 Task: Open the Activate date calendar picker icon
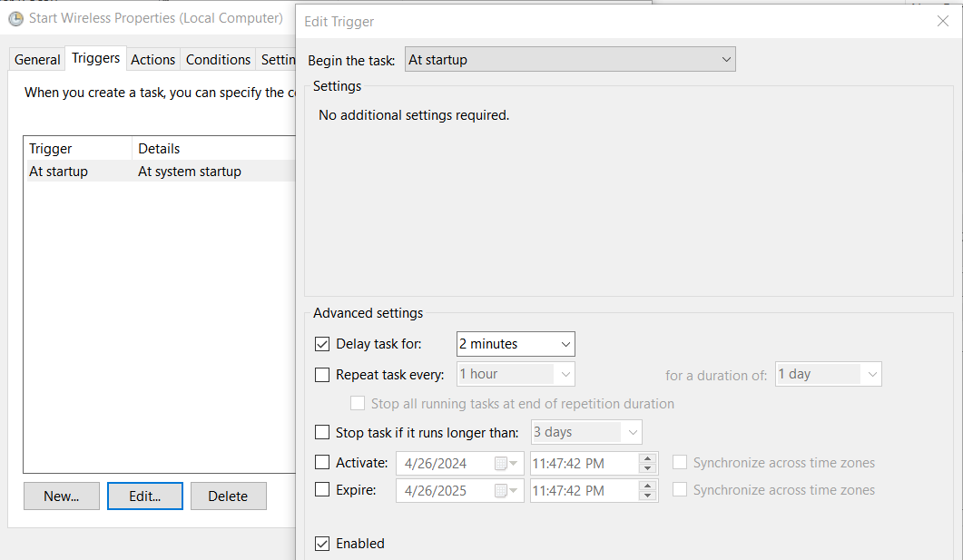coord(506,464)
